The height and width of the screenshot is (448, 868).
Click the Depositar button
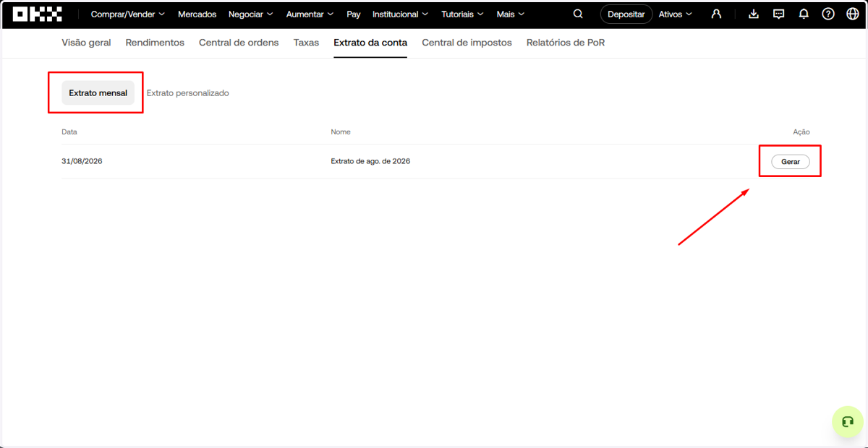(x=626, y=14)
